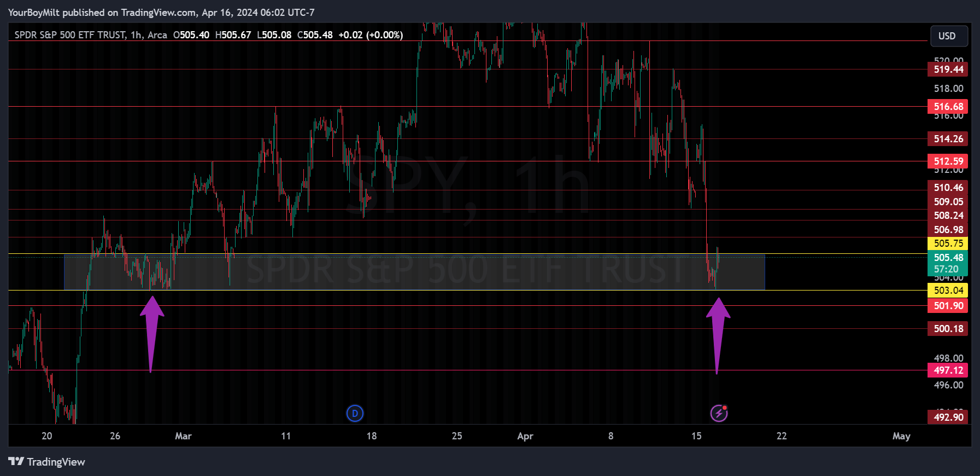Click the '11' date on time axis
The height and width of the screenshot is (476, 980).
point(286,436)
